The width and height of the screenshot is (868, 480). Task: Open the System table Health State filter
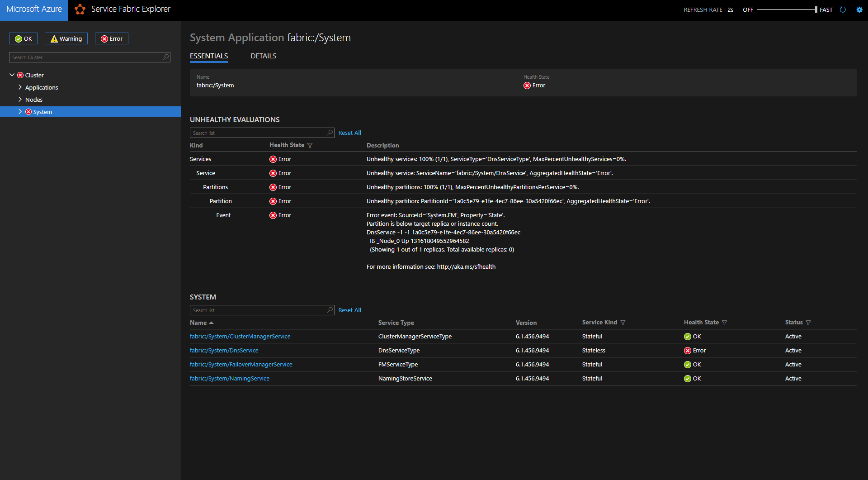pos(725,323)
